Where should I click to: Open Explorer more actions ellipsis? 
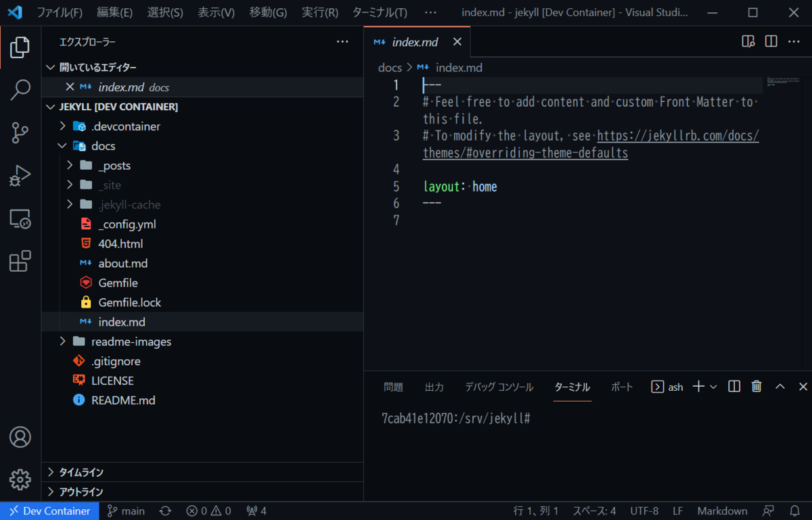[342, 42]
